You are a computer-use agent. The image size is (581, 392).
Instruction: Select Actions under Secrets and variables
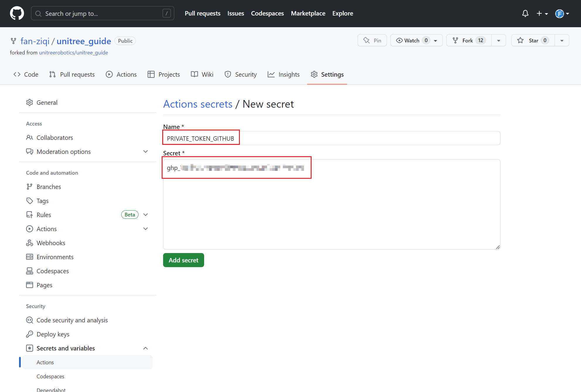(88, 362)
